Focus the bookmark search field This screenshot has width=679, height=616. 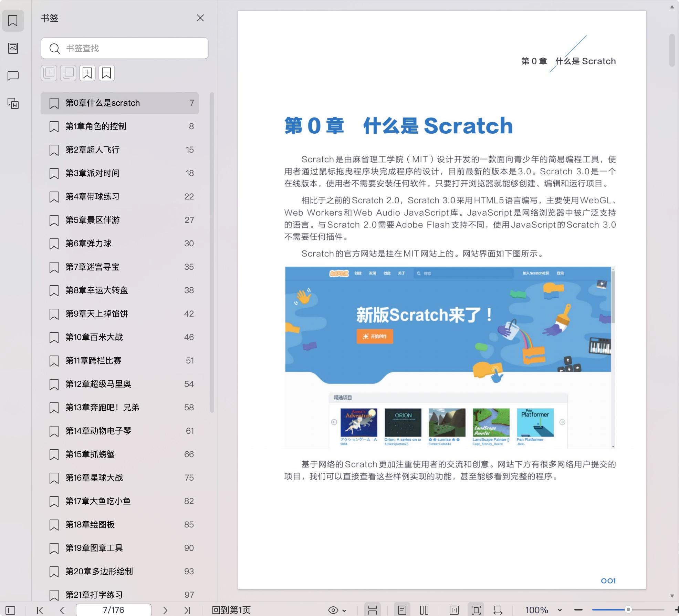tap(125, 48)
